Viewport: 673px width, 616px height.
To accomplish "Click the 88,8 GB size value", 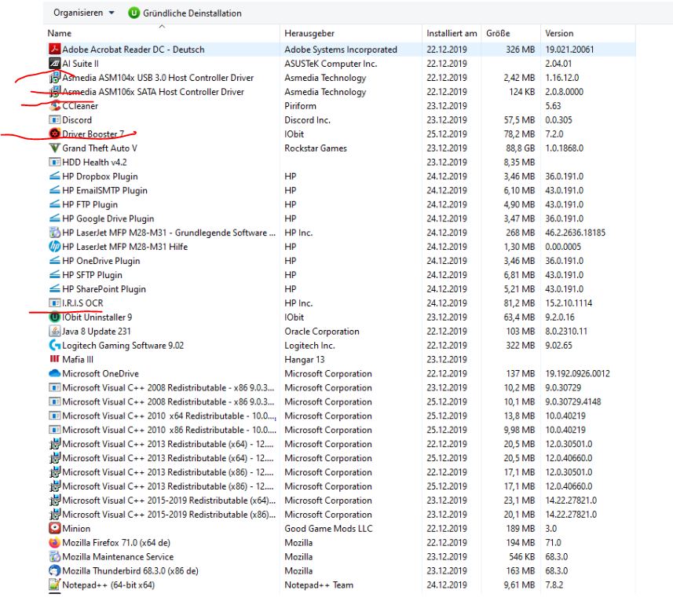I will coord(520,148).
